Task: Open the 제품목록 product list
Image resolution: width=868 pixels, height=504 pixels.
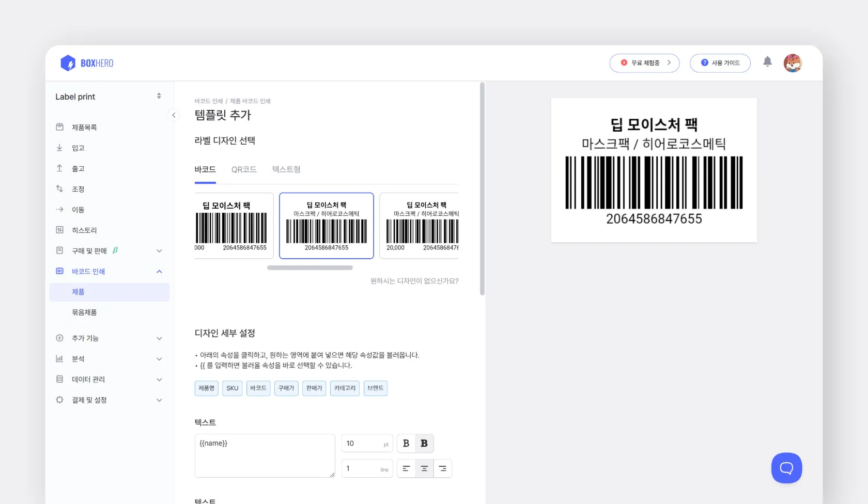Action: pyautogui.click(x=84, y=127)
